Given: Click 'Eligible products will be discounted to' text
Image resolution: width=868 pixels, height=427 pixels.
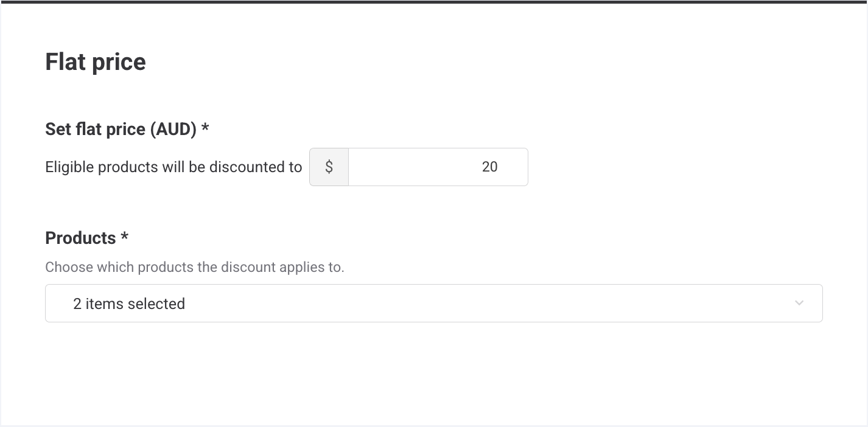Looking at the screenshot, I should coord(173,167).
